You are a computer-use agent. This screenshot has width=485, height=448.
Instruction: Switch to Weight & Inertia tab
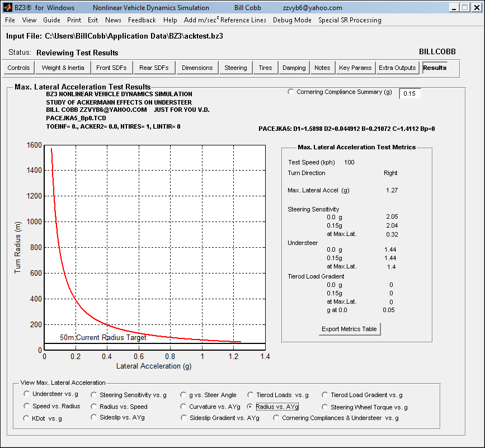point(63,68)
